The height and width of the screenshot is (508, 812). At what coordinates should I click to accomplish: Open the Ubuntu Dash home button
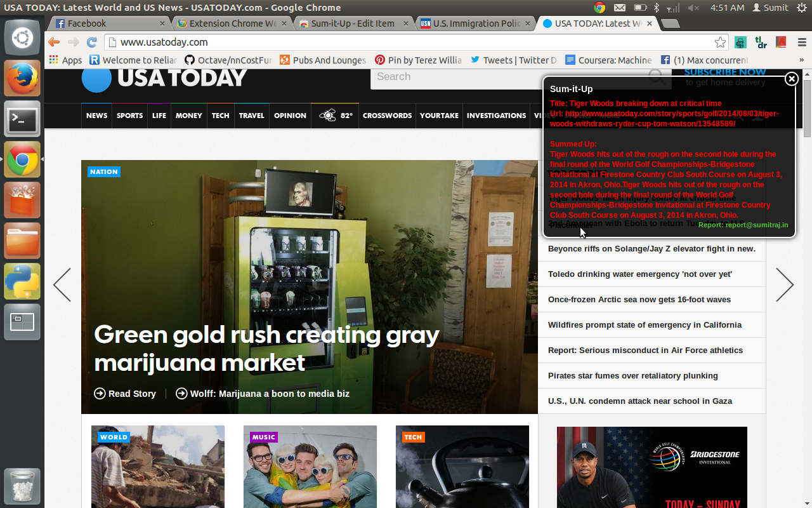[22, 37]
